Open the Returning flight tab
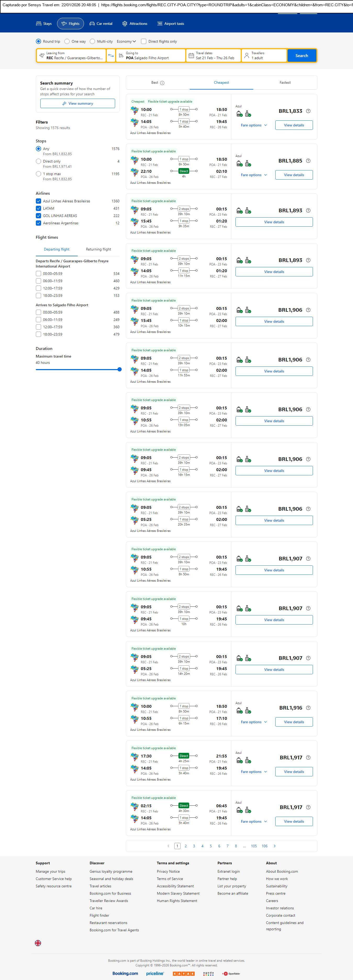 pos(98,249)
